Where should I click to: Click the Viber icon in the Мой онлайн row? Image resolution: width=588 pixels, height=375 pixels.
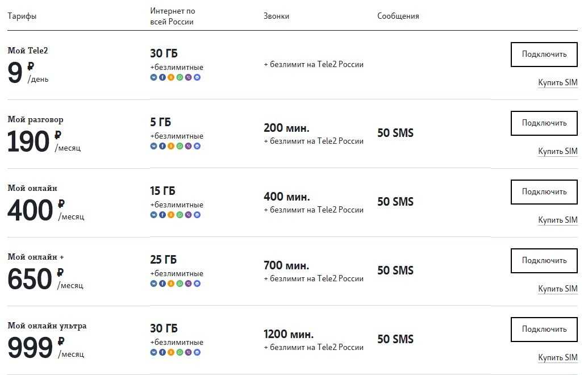coord(188,215)
